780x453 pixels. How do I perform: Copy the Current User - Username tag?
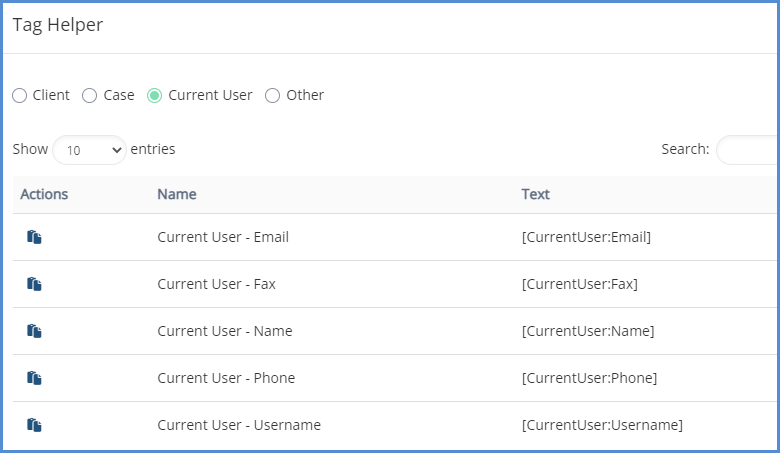(x=34, y=425)
